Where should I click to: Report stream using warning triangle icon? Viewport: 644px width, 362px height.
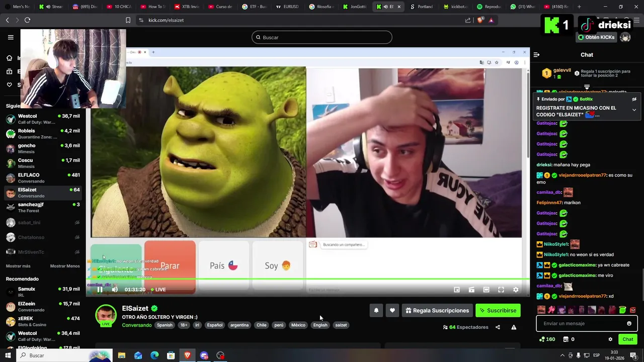tap(514, 327)
